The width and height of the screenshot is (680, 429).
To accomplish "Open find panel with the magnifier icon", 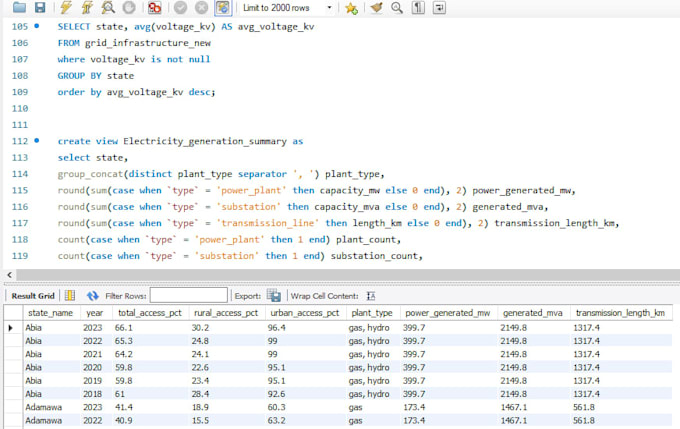I will (397, 7).
